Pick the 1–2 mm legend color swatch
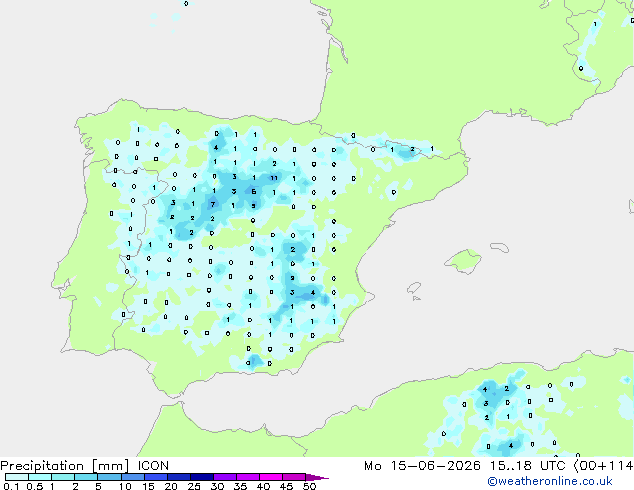 pyautogui.click(x=63, y=477)
